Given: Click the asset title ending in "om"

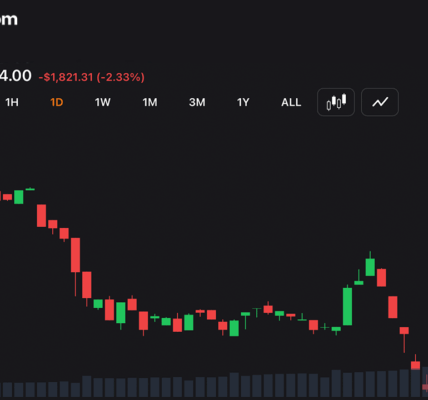Looking at the screenshot, I should click(8, 19).
